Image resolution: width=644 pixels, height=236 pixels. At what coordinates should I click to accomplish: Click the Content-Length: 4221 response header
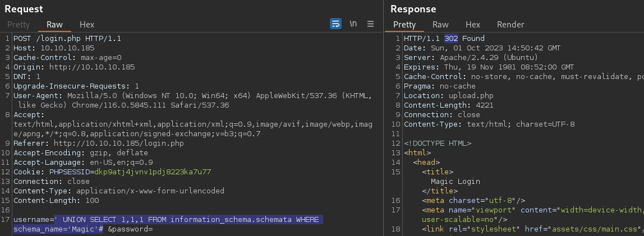point(449,105)
